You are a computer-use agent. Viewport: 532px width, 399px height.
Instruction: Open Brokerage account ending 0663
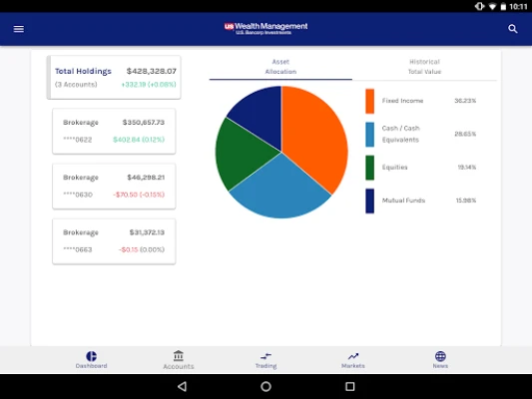pyautogui.click(x=114, y=241)
